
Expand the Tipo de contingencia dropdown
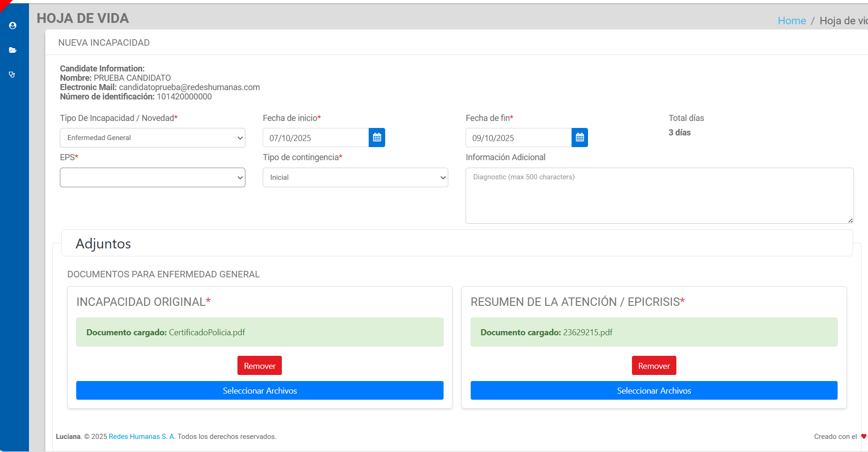click(355, 177)
